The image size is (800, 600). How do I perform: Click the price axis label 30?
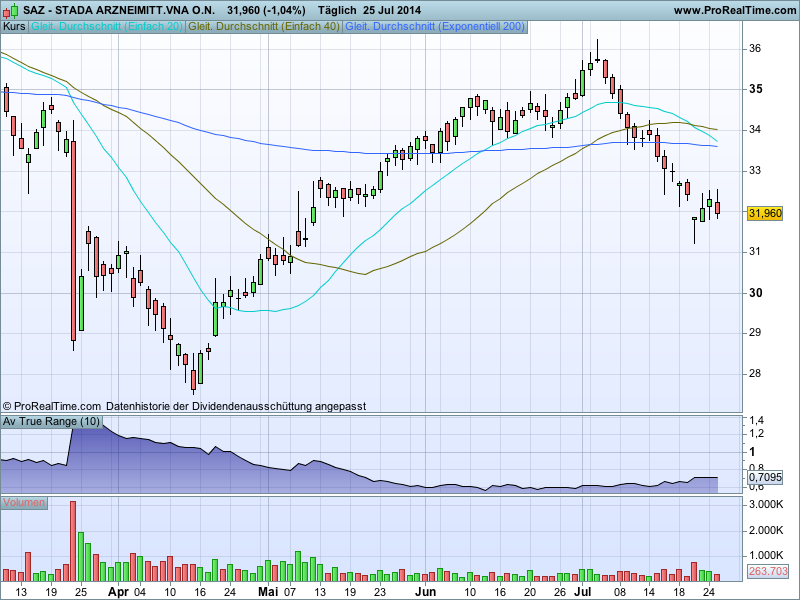point(756,293)
